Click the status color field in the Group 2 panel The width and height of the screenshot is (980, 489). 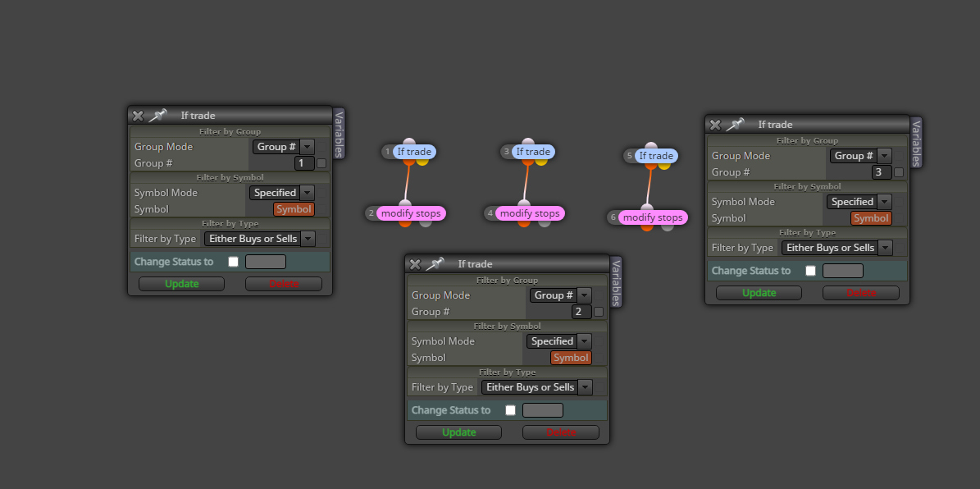coord(543,410)
